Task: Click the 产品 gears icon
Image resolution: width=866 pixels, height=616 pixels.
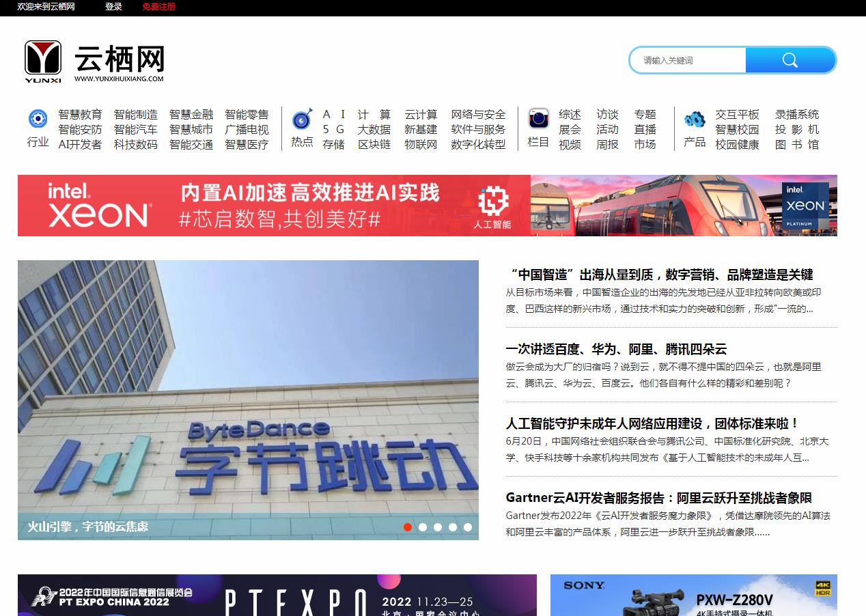Action: [695, 120]
